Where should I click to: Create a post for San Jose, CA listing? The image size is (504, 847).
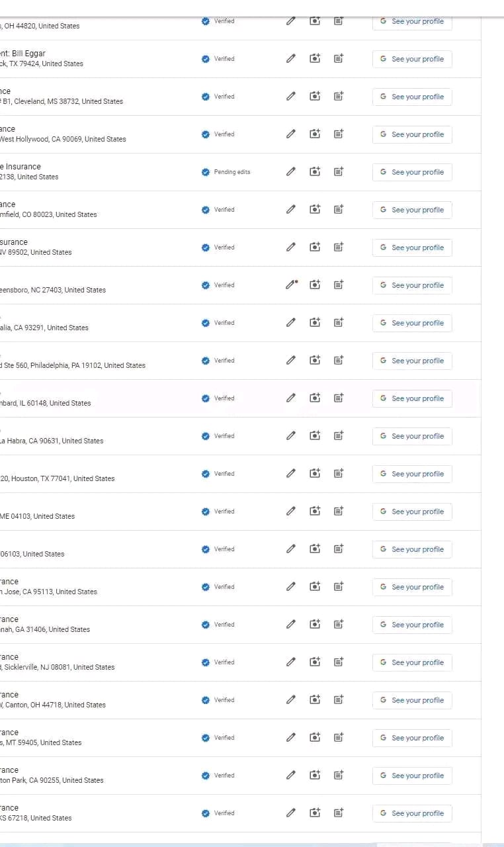[339, 587]
